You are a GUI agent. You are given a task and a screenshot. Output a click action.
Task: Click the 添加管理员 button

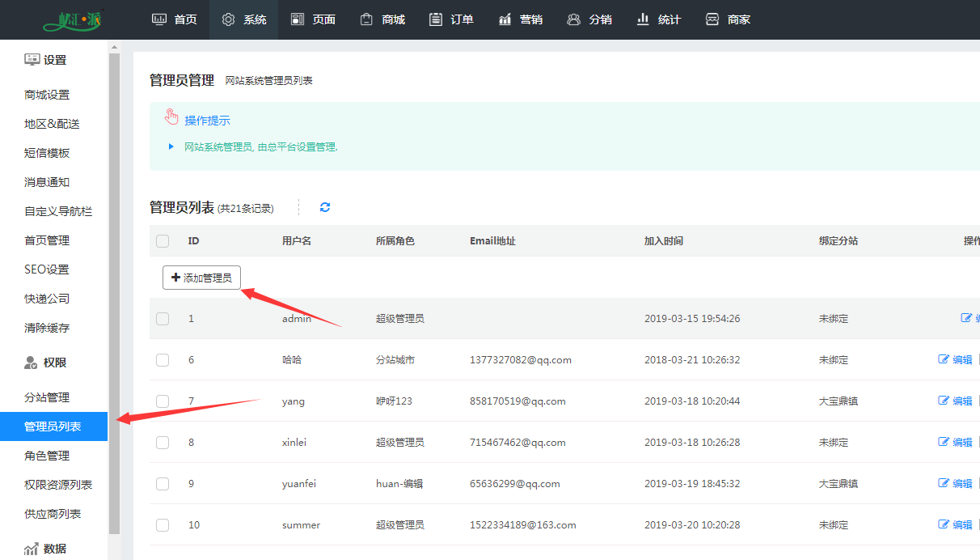(201, 278)
